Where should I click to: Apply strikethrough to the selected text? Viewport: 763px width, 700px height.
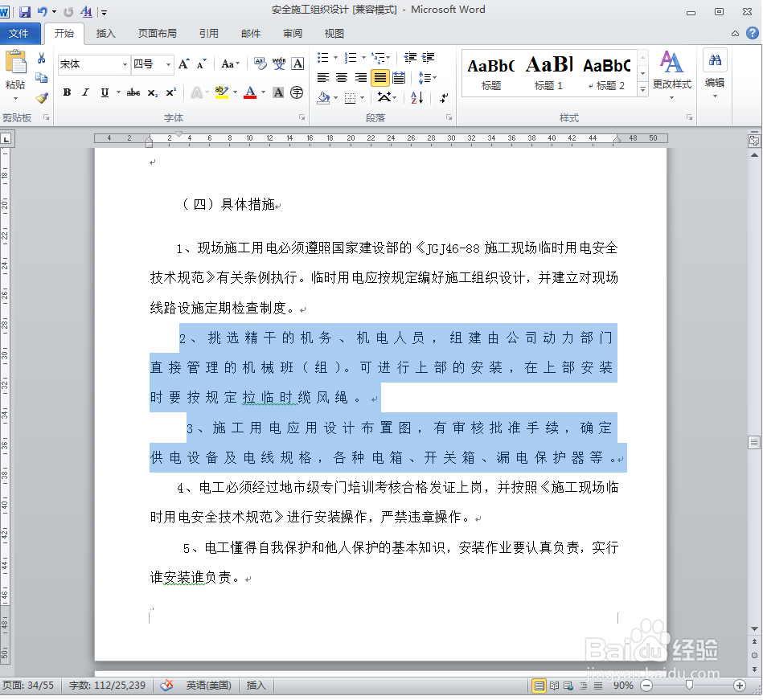coord(133,92)
